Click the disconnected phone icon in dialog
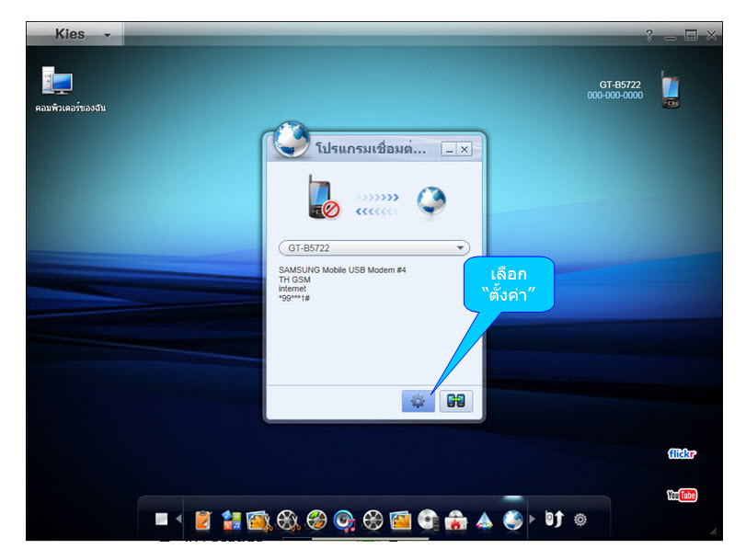746x560 pixels. [324, 198]
